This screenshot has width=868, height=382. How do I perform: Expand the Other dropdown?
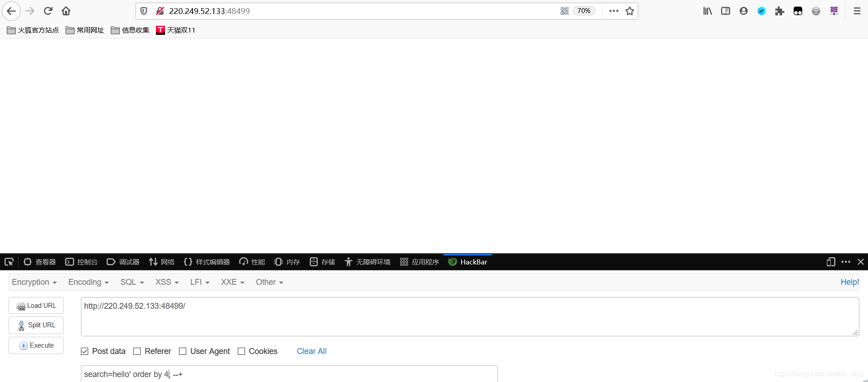coord(269,282)
